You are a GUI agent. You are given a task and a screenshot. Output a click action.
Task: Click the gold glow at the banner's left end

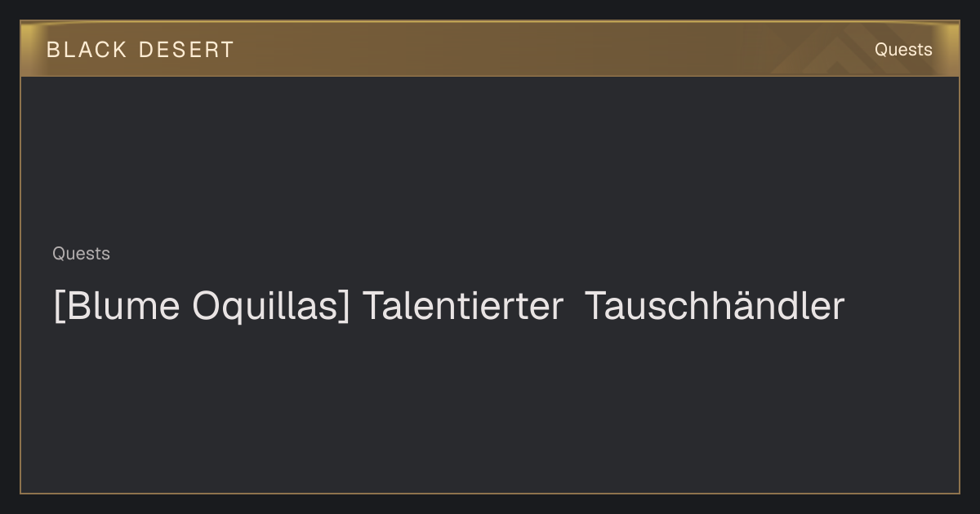tap(31, 49)
